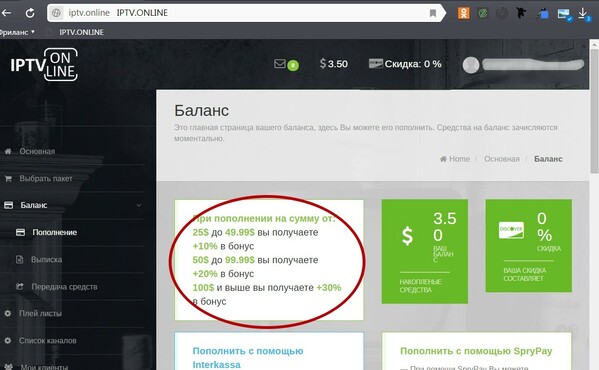Viewport: 599px width, 370px height.
Task: Click the IPTV ONLINE logo
Action: pos(44,64)
